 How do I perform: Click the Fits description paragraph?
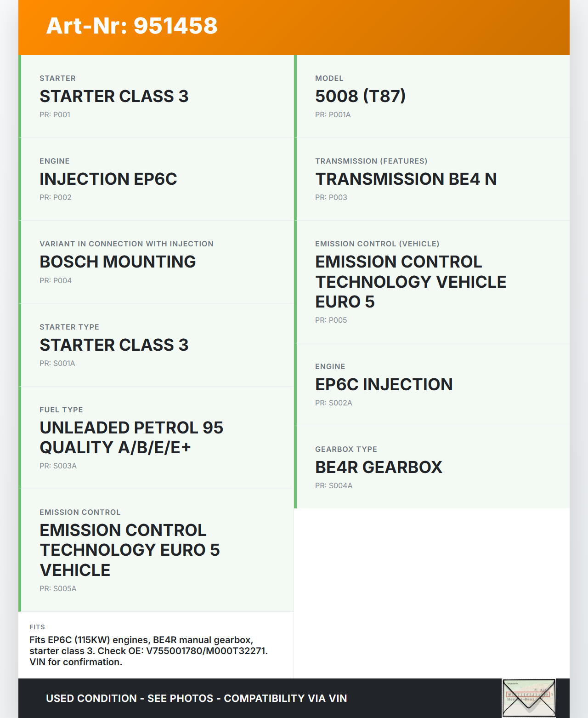pos(148,651)
